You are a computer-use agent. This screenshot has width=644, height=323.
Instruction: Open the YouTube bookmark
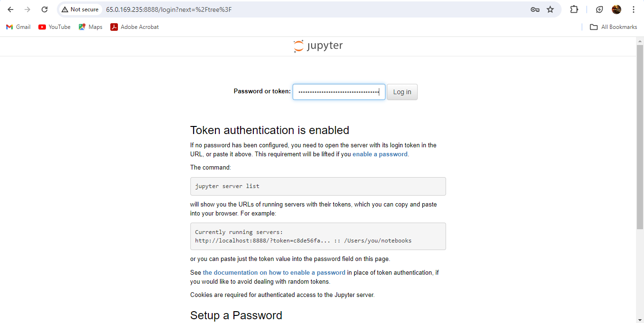pos(54,27)
